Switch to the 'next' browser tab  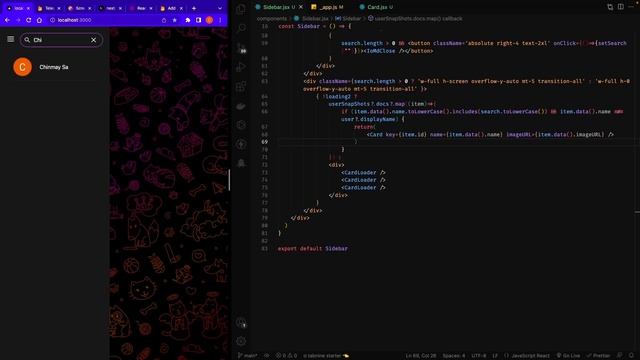[x=110, y=8]
